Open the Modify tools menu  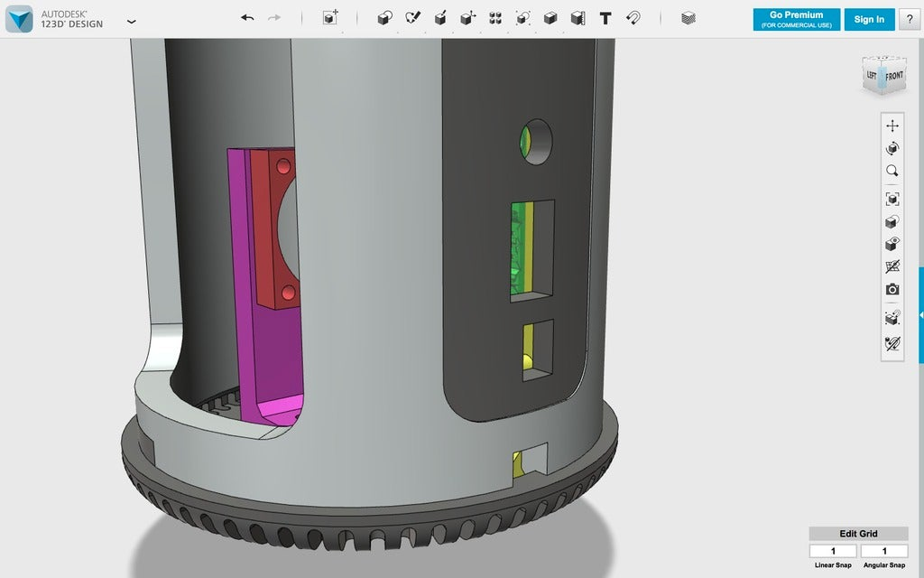click(468, 18)
